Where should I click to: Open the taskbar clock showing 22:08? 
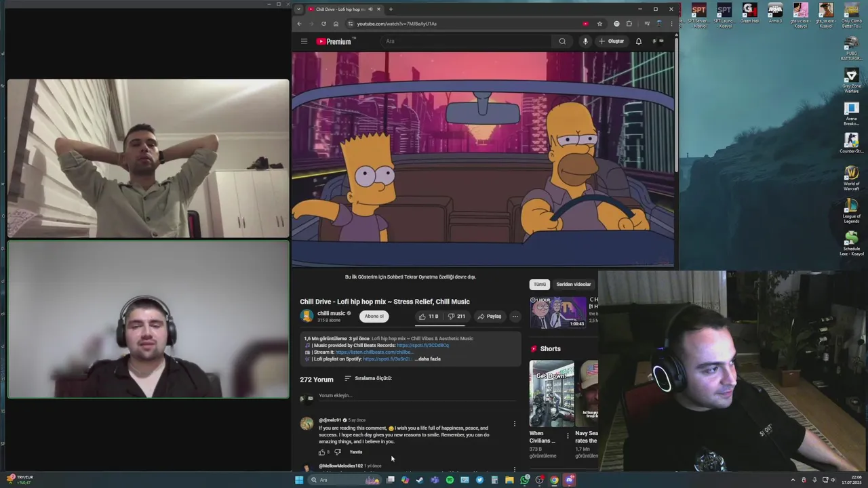pos(851,480)
